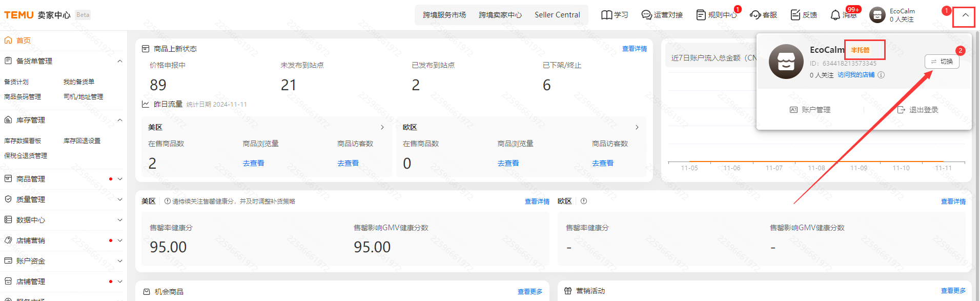The image size is (980, 301).
Task: Click the 切换 switch store button
Action: pyautogui.click(x=942, y=62)
